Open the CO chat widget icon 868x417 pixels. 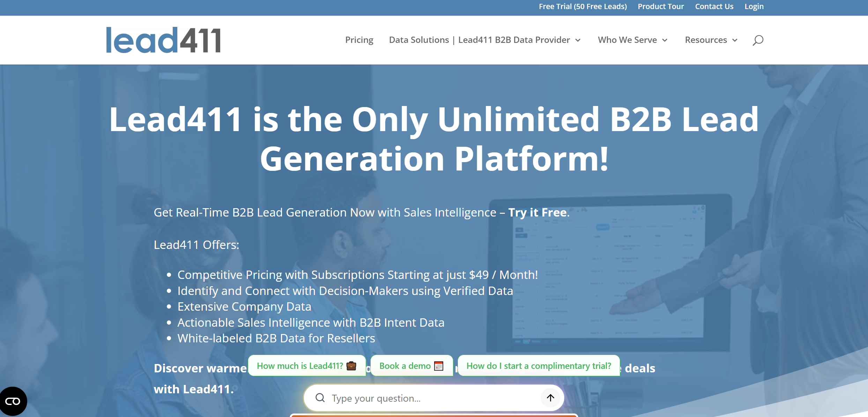tap(13, 401)
